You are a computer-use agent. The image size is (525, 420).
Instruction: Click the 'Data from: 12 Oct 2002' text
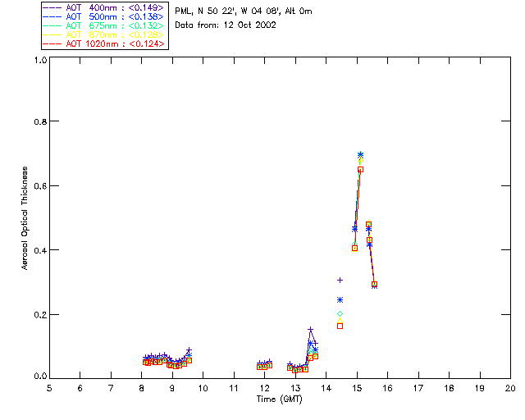tap(226, 25)
